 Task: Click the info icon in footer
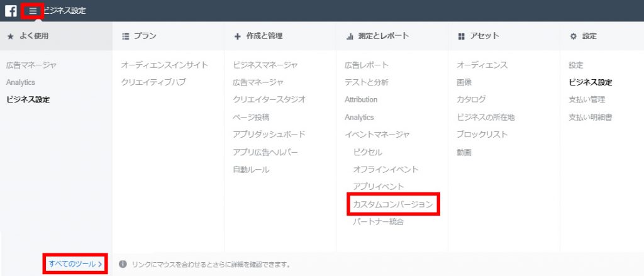coord(123,264)
